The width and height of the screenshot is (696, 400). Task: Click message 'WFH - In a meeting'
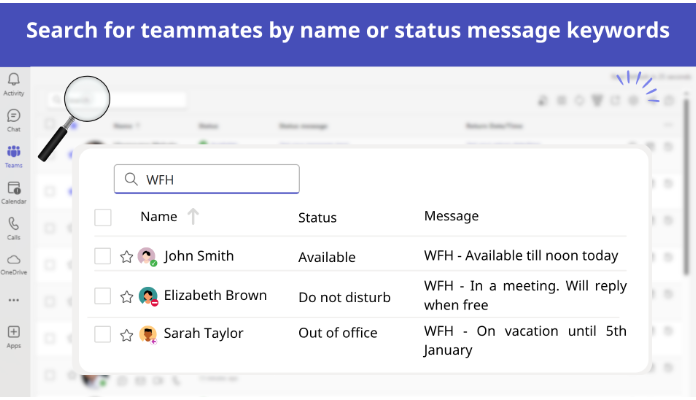click(x=525, y=295)
